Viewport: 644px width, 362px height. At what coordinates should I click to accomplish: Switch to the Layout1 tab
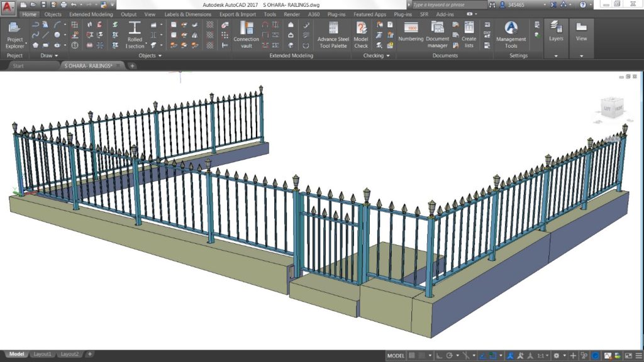(43, 354)
